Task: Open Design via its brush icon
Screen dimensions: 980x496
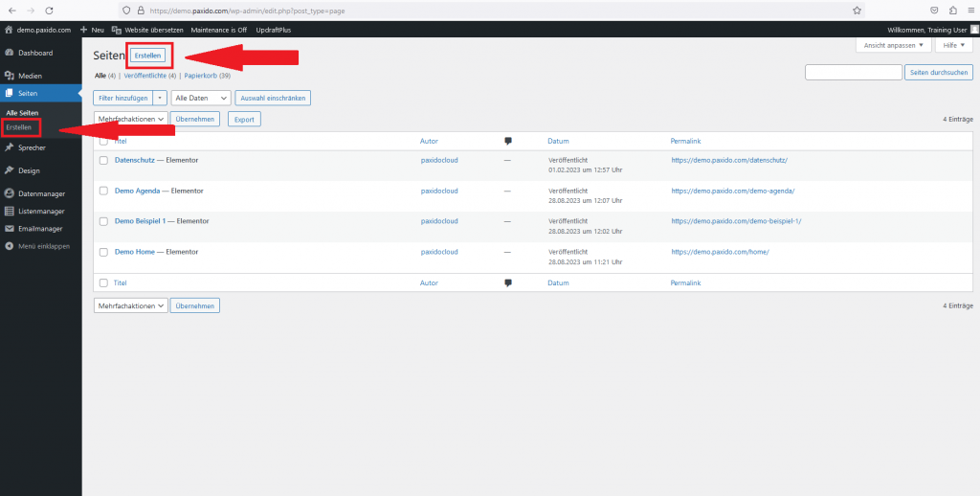Action: [x=10, y=170]
